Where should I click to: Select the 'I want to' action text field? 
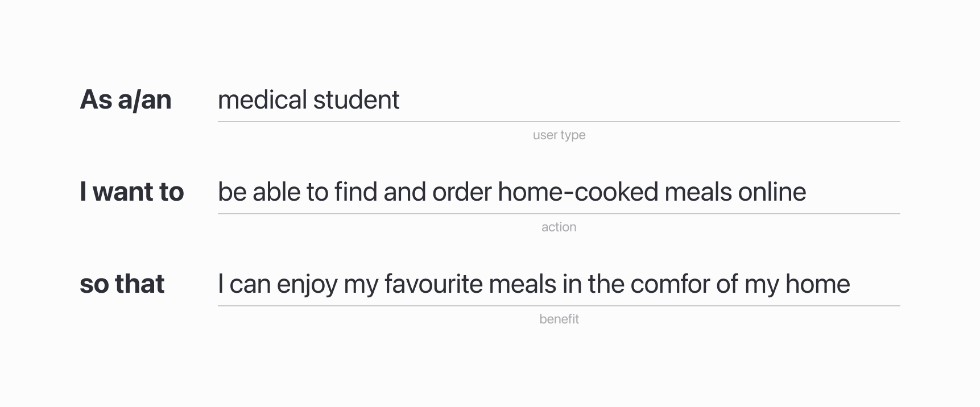(x=557, y=193)
